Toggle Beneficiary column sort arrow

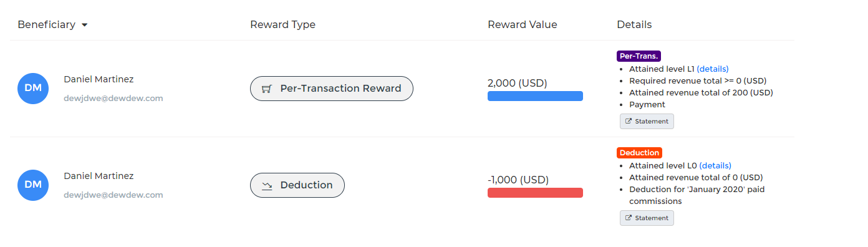(84, 25)
